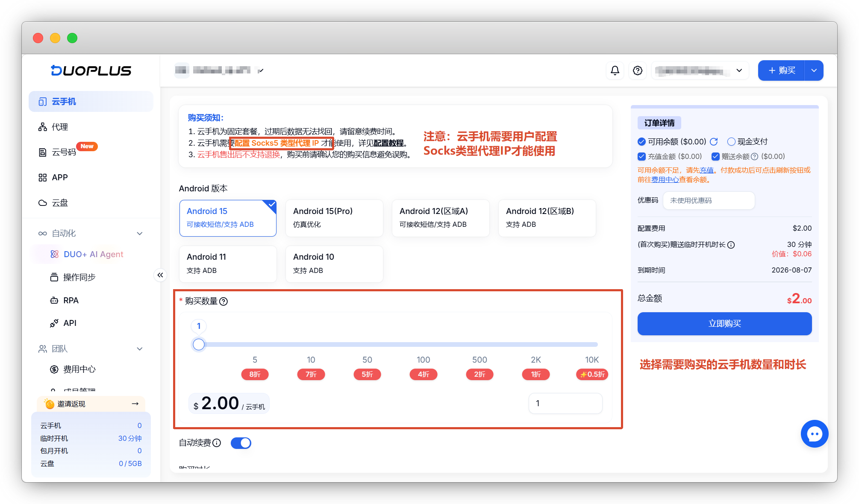Open the user account dropdown
The image size is (859, 504).
[700, 70]
